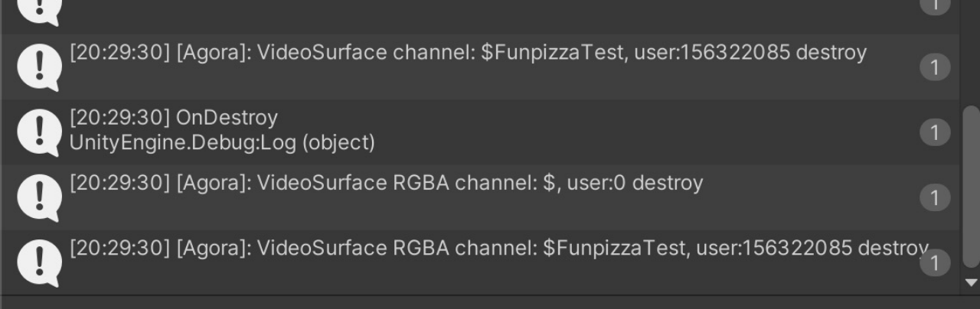Screen dimensions: 980x309
Task: Click the count badge in the topmost cut-off row
Action: click(934, 6)
